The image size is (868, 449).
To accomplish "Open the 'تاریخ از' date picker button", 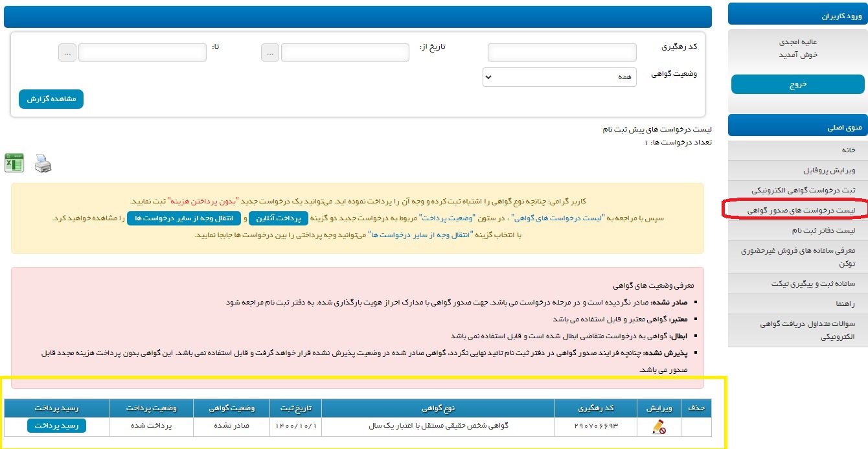I will pyautogui.click(x=270, y=52).
